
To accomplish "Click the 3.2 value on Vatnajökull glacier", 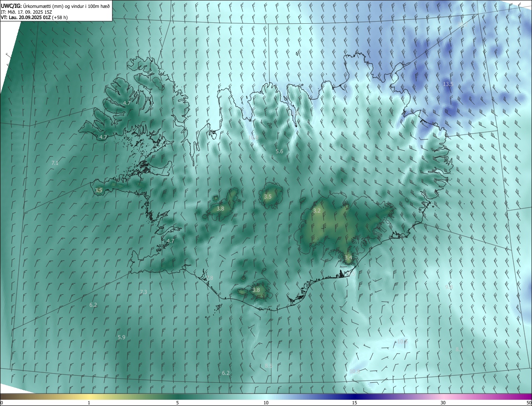I will 317,211.
